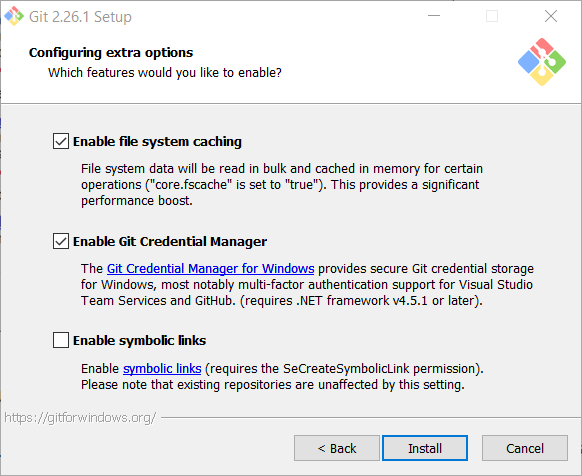Image resolution: width=582 pixels, height=476 pixels.
Task: Cancel the Git setup
Action: pos(525,448)
